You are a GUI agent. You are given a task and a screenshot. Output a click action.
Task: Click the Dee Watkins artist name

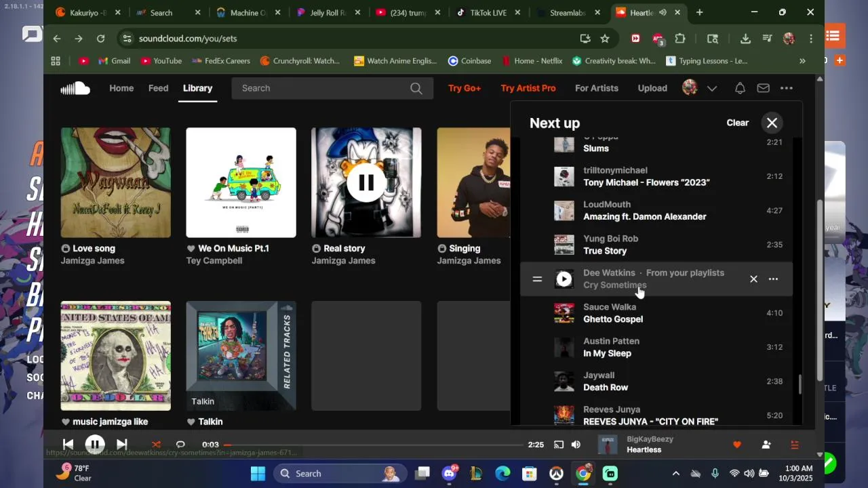click(x=609, y=272)
